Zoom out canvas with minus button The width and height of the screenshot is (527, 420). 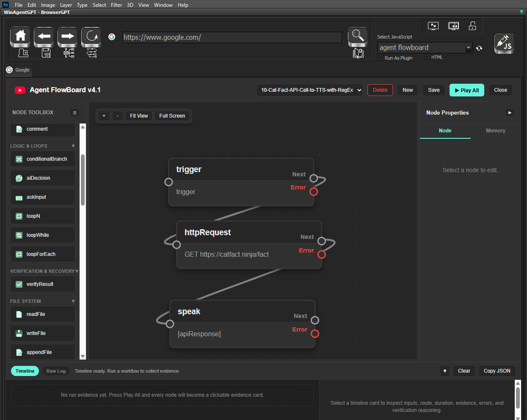(x=118, y=116)
